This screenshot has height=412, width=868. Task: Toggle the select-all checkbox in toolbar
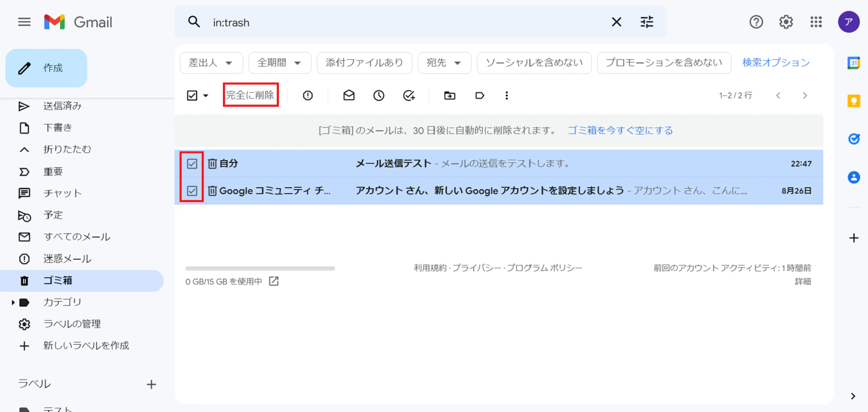[x=192, y=95]
